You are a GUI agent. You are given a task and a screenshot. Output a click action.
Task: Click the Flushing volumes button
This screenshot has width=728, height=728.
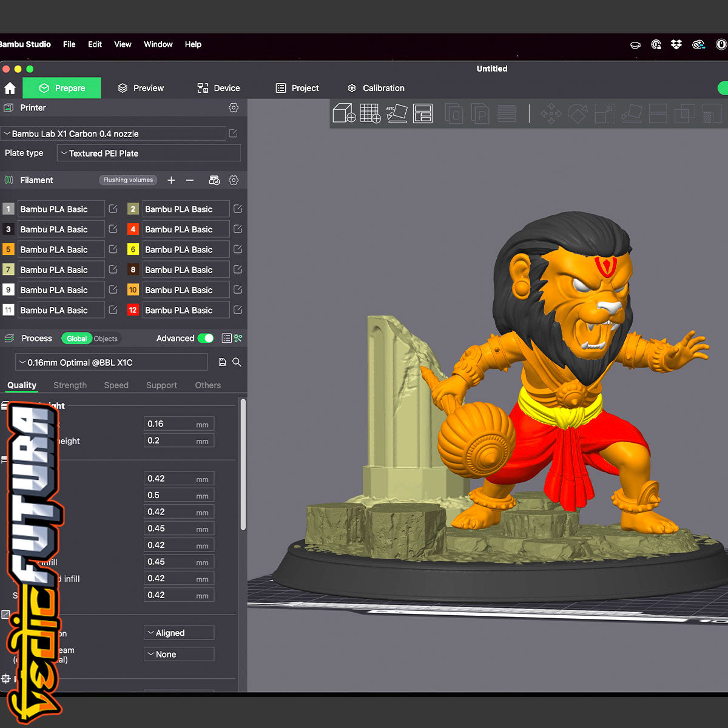point(128,180)
